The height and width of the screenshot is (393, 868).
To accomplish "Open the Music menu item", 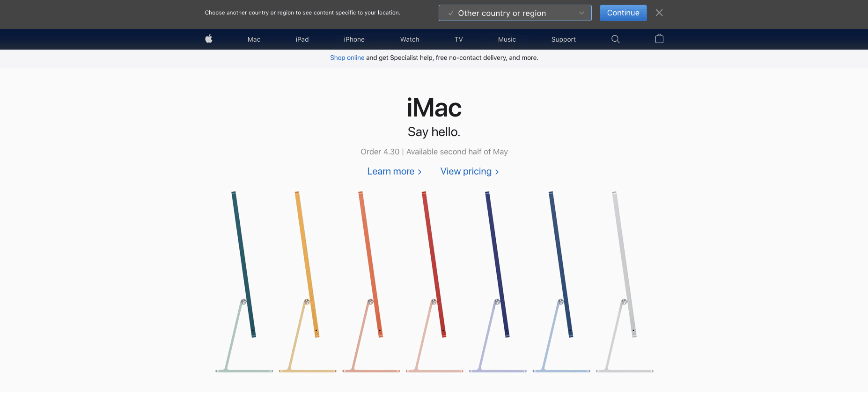I will [507, 40].
